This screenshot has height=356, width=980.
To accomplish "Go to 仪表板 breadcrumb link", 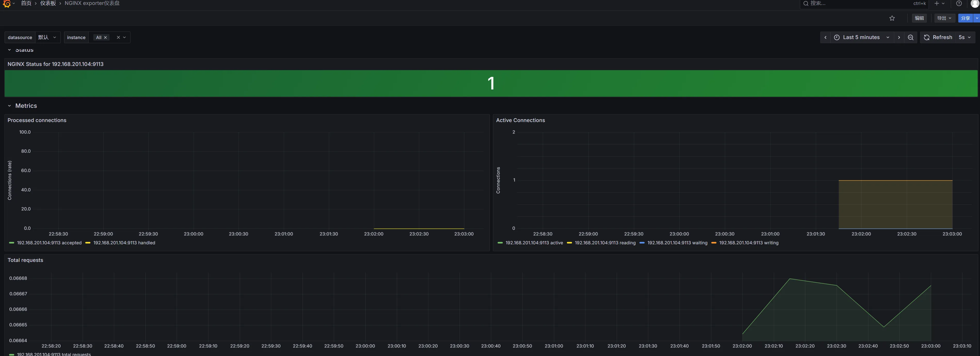I will pyautogui.click(x=48, y=3).
